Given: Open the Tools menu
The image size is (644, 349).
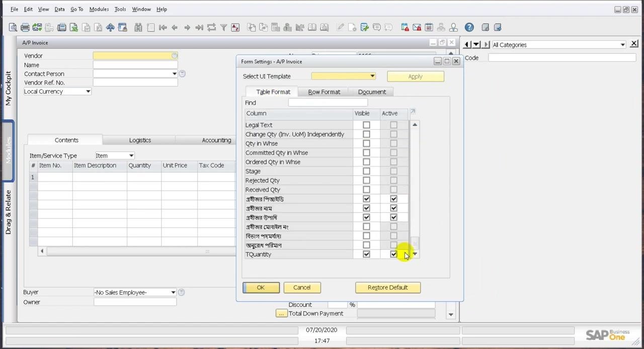Looking at the screenshot, I should coord(120,9).
